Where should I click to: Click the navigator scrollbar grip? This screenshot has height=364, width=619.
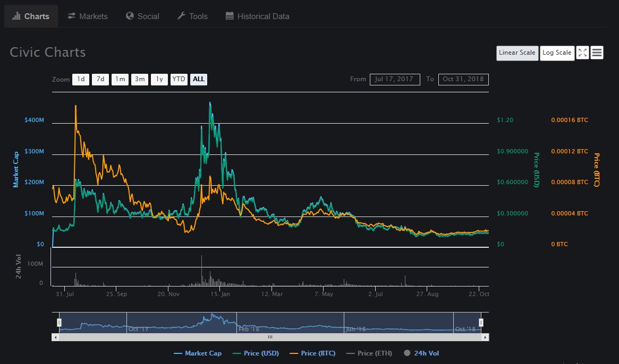270,337
